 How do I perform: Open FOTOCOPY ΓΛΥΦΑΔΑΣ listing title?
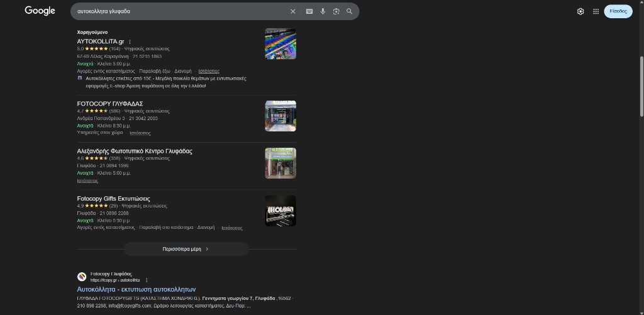[x=110, y=104]
